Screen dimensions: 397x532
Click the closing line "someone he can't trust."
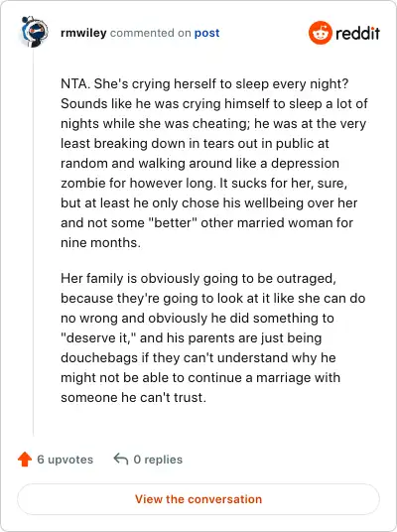click(133, 397)
